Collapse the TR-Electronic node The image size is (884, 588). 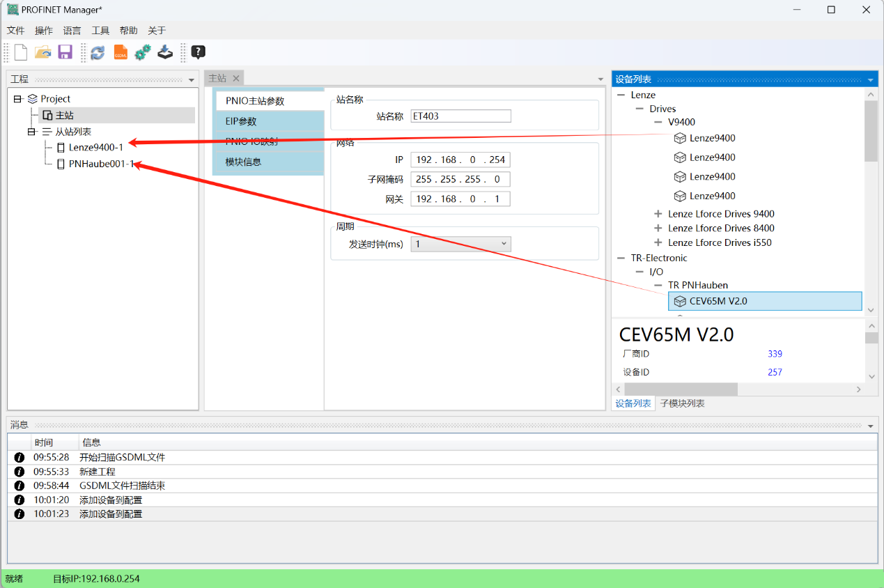(x=621, y=258)
